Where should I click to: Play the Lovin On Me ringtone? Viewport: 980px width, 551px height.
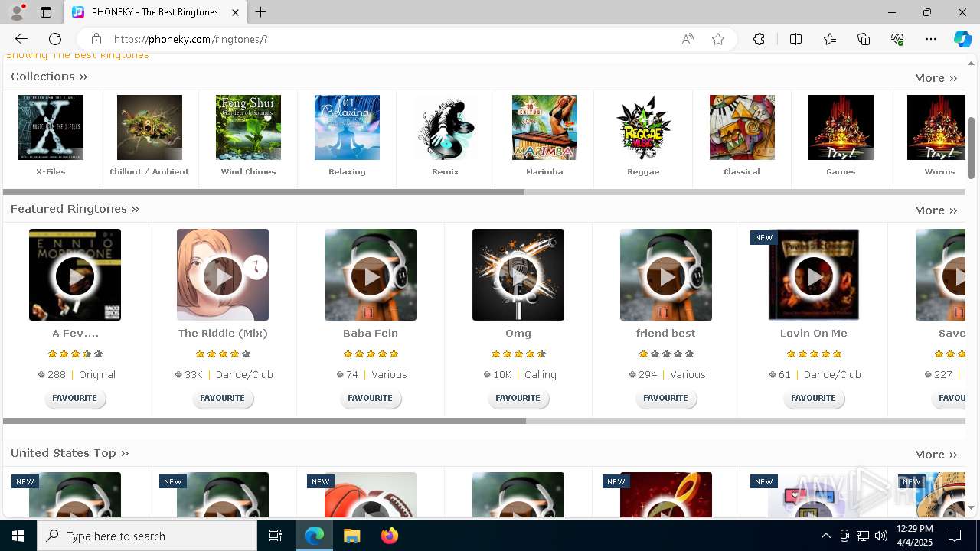tap(814, 275)
